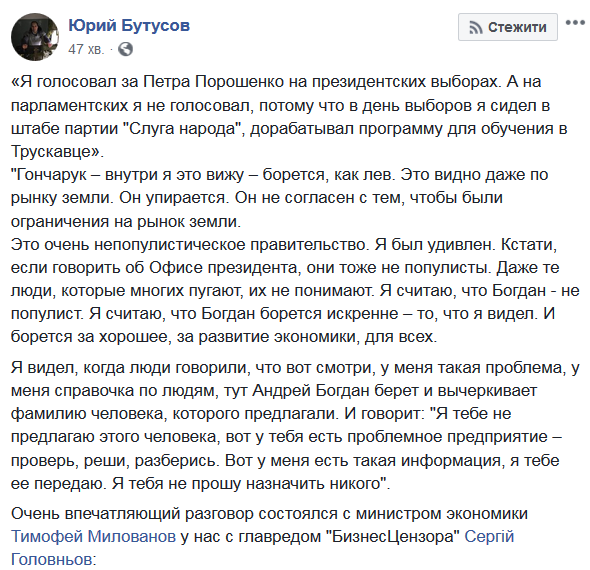Click the globe public-audience icon
Image resolution: width=590 pixels, height=570 pixels.
pyautogui.click(x=125, y=49)
